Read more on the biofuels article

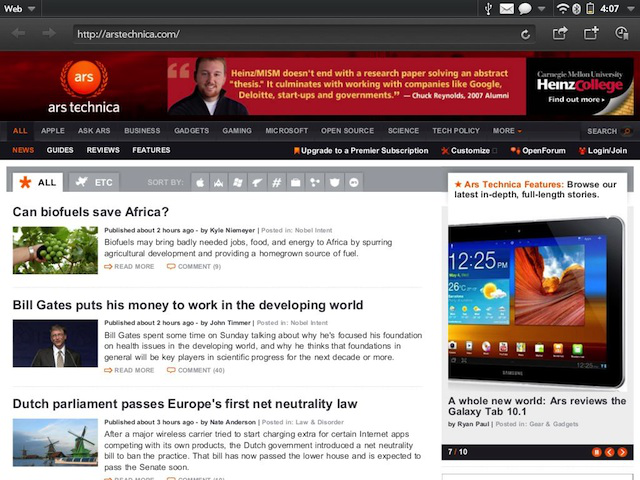pyautogui.click(x=129, y=267)
